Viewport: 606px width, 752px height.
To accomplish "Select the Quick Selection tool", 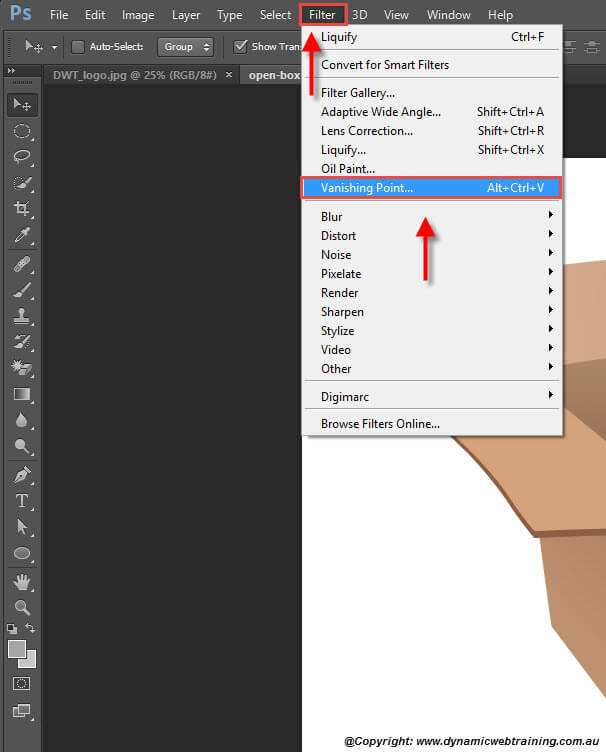I will (x=22, y=183).
